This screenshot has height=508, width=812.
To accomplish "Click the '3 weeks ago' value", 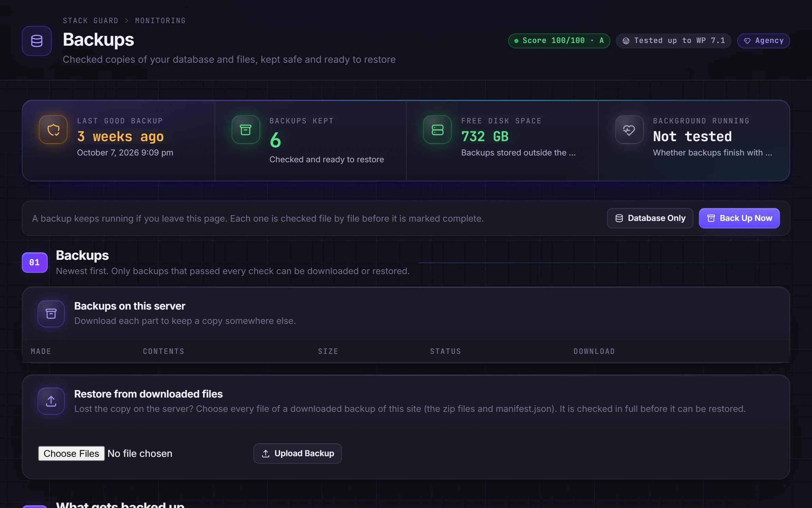I will [x=120, y=136].
